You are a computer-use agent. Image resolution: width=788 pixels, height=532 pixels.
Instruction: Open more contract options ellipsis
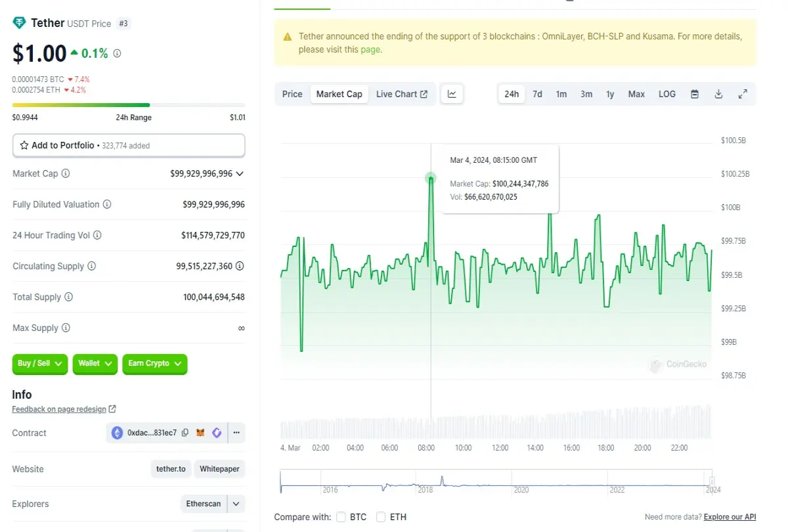pyautogui.click(x=236, y=433)
